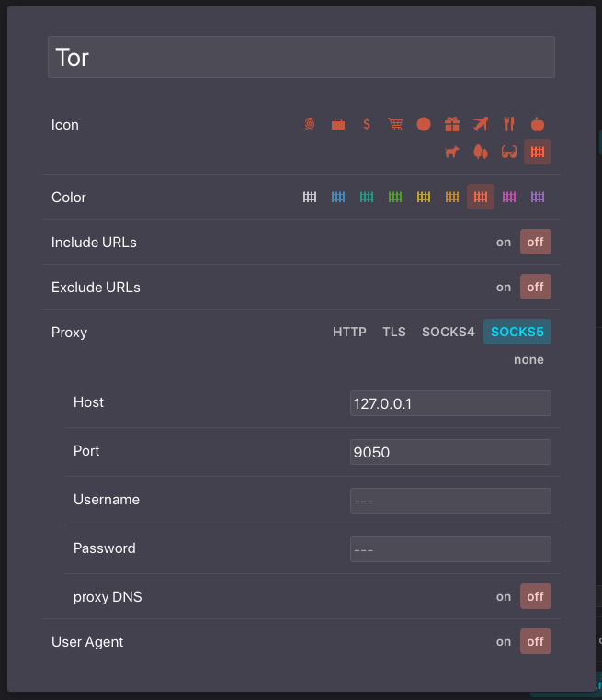
Task: Set proxy to none
Action: pyautogui.click(x=528, y=359)
